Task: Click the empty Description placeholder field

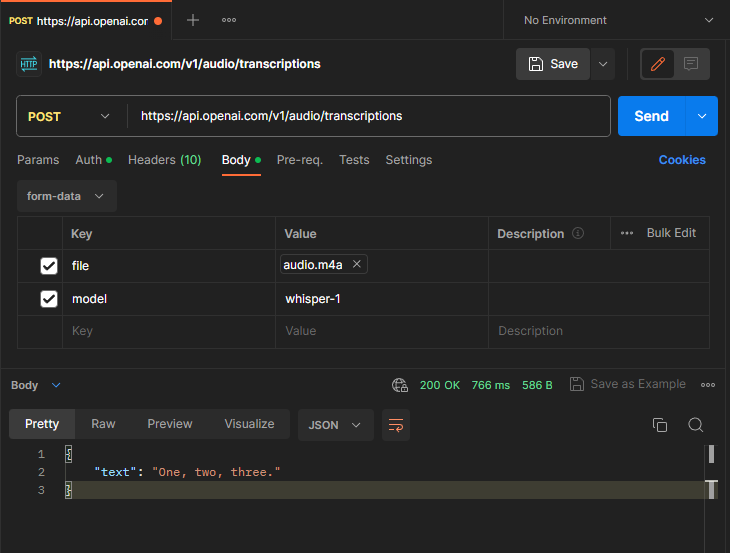Action: coord(599,331)
